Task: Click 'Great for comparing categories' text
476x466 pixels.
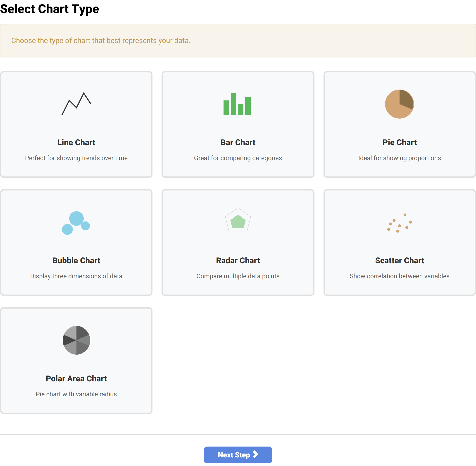Action: tap(238, 158)
